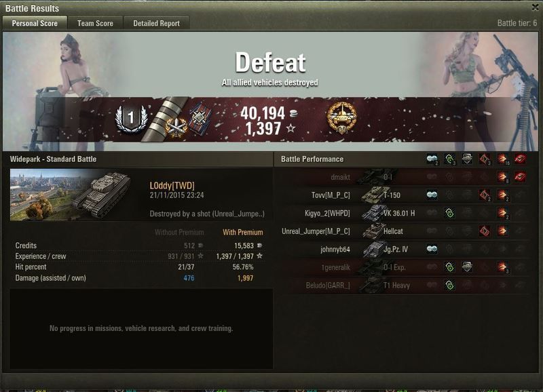Image resolution: width=543 pixels, height=392 pixels.
Task: Close the Battle Results window
Action: (x=536, y=7)
